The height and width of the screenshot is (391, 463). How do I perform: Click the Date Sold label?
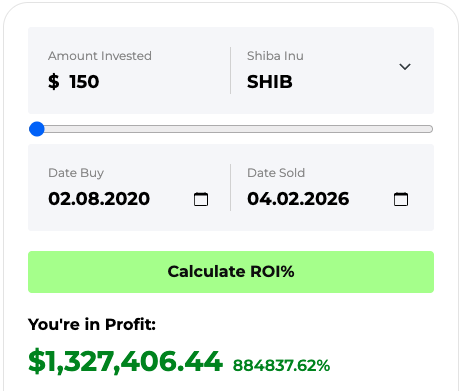pyautogui.click(x=276, y=173)
